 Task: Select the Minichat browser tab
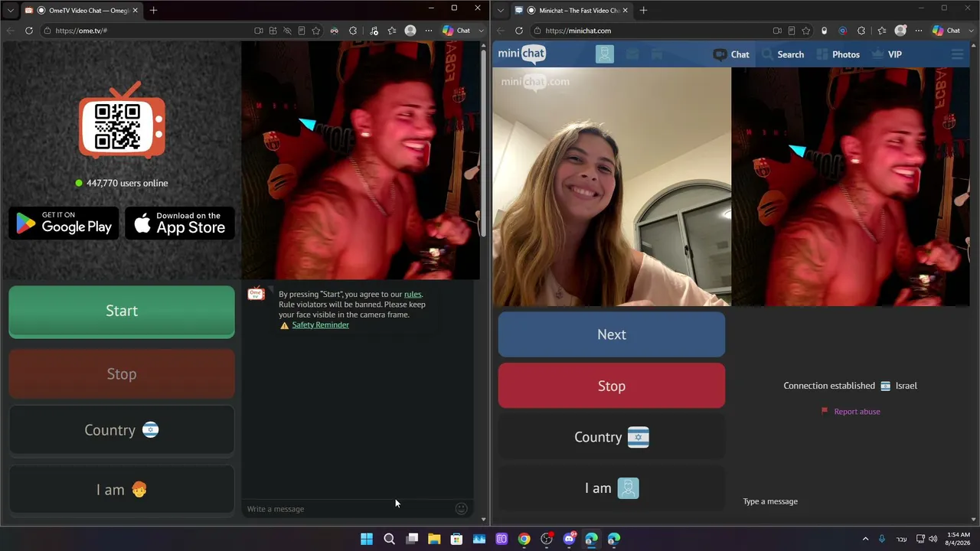click(x=571, y=10)
